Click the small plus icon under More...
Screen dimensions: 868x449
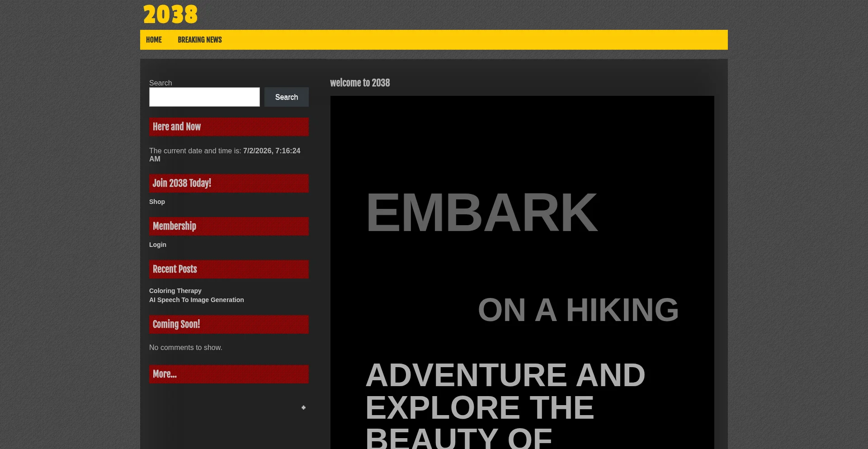coord(303,407)
